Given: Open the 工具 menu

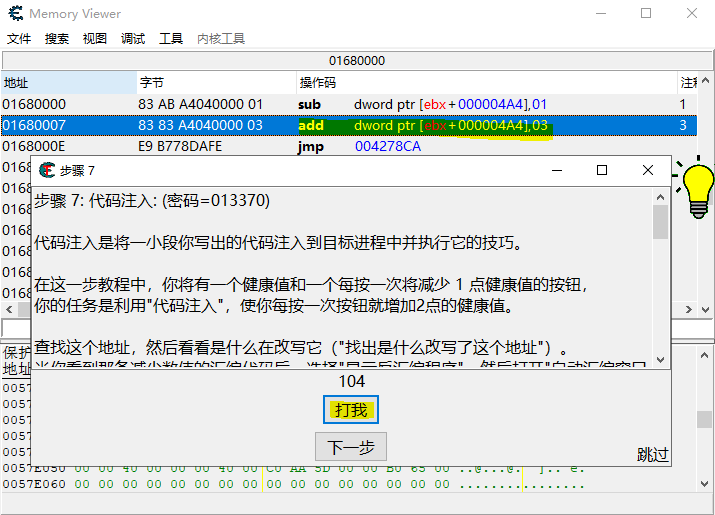Looking at the screenshot, I should click(171, 39).
